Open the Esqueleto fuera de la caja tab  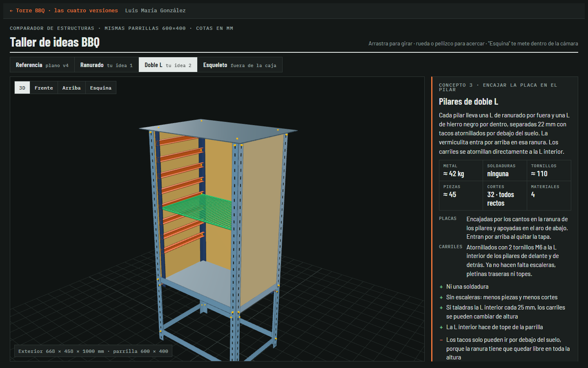coord(240,65)
